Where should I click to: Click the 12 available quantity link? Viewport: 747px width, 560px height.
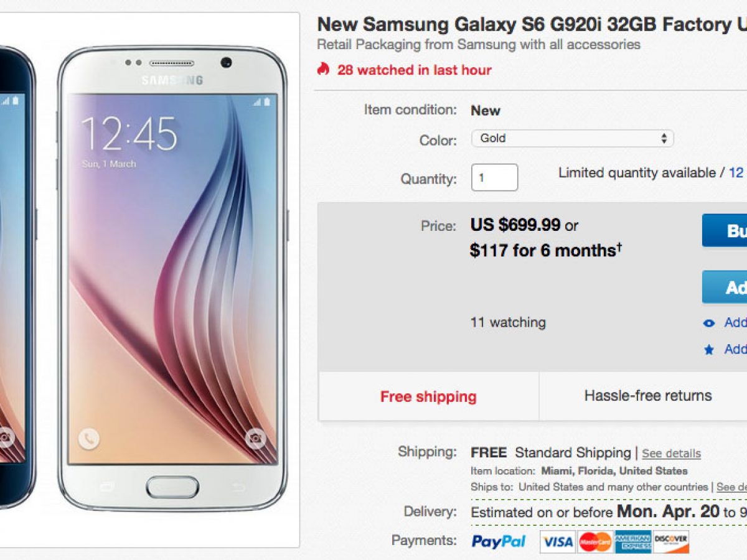coord(736,173)
